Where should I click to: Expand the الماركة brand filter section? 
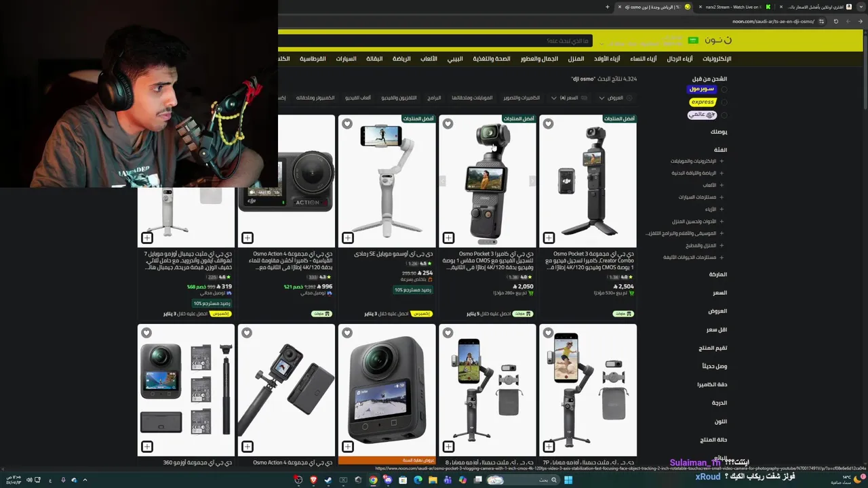pos(718,274)
